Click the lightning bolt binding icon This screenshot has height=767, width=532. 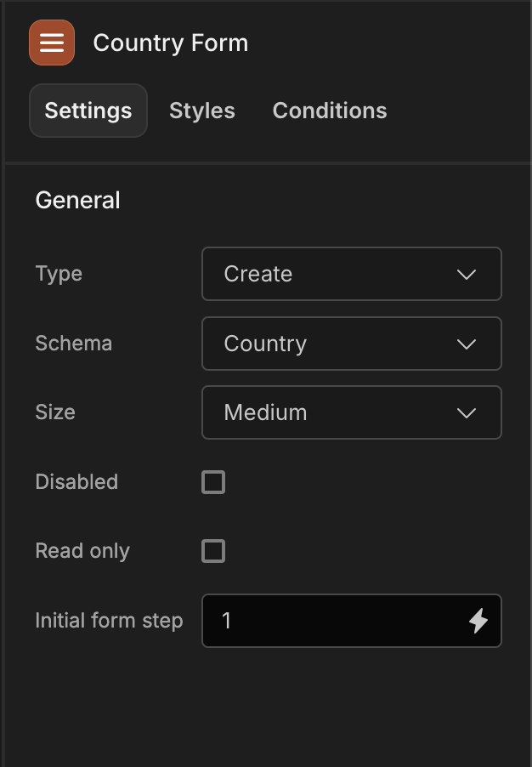478,621
